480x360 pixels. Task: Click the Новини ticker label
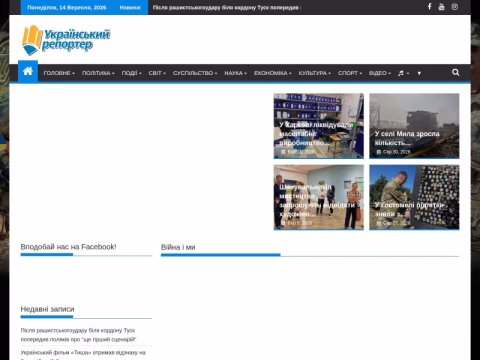(x=130, y=7)
